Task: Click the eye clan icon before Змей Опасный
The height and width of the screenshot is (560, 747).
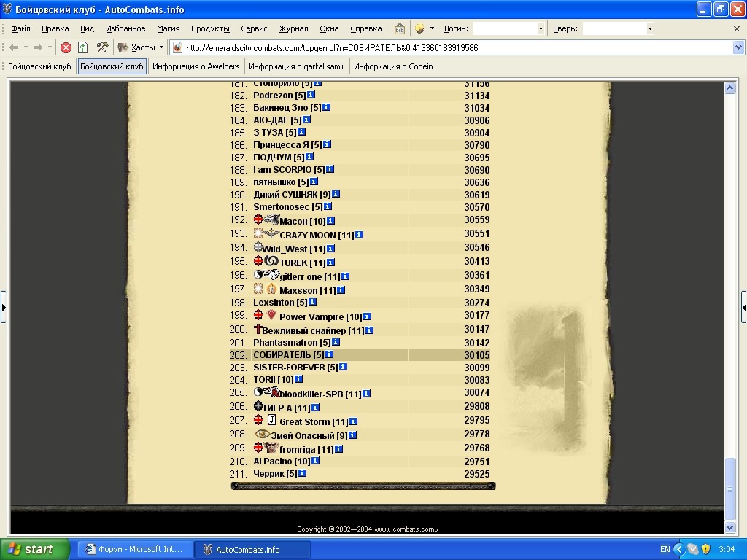Action: tap(262, 434)
